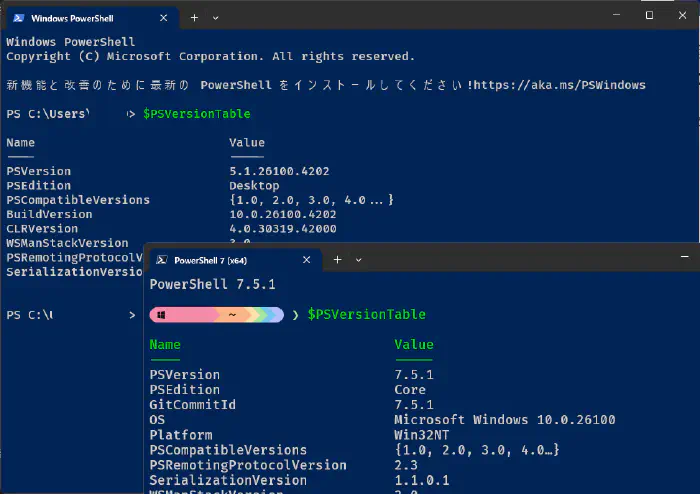Open a new tab in Windows PowerShell window
This screenshot has height=494, width=700.
194,18
